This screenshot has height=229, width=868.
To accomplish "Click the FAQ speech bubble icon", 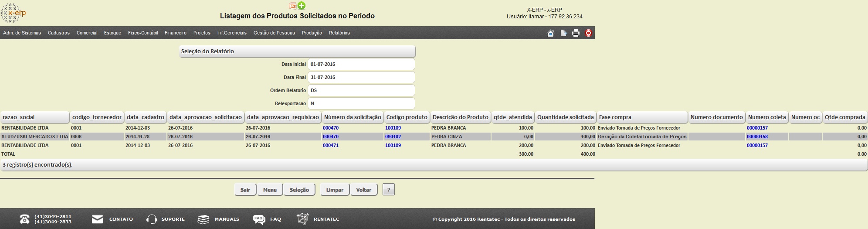I will click(259, 219).
